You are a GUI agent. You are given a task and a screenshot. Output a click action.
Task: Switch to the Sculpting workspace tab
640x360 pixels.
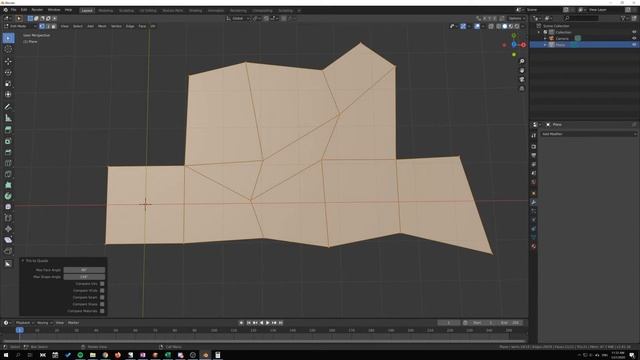pos(127,11)
